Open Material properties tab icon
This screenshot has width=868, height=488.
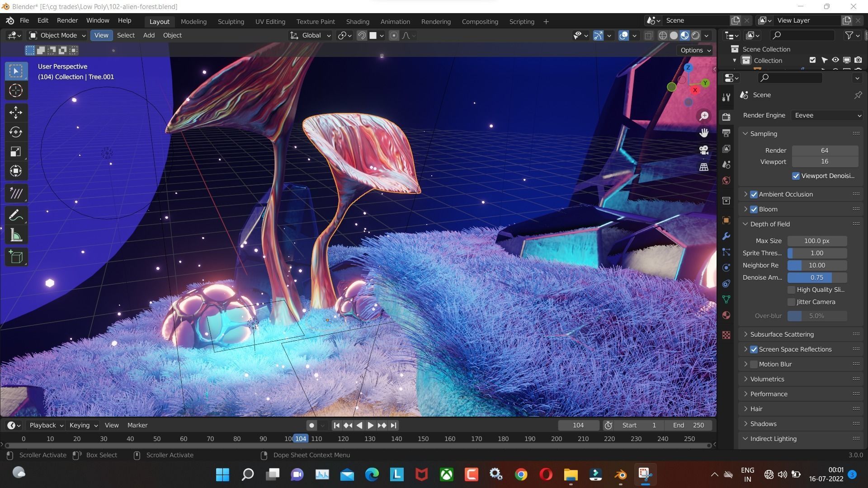click(x=726, y=315)
